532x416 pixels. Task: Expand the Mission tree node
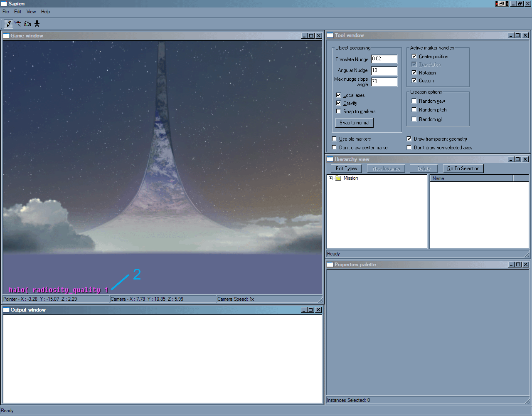point(330,178)
